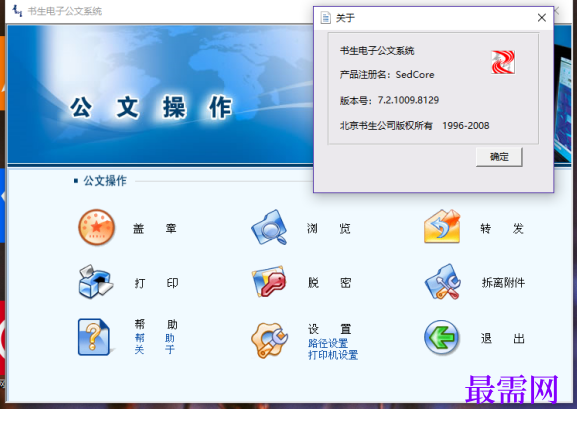Click the 设置 gear wrench icon

point(269,340)
